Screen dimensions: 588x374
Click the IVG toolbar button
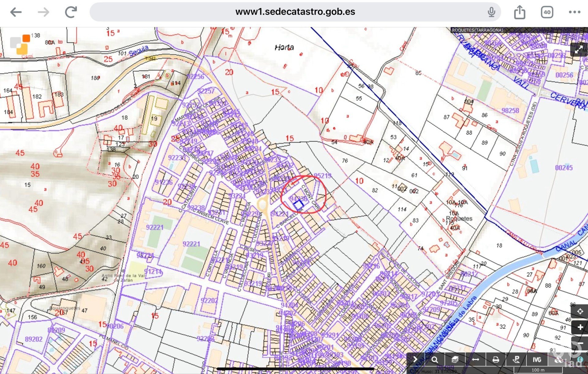(537, 360)
